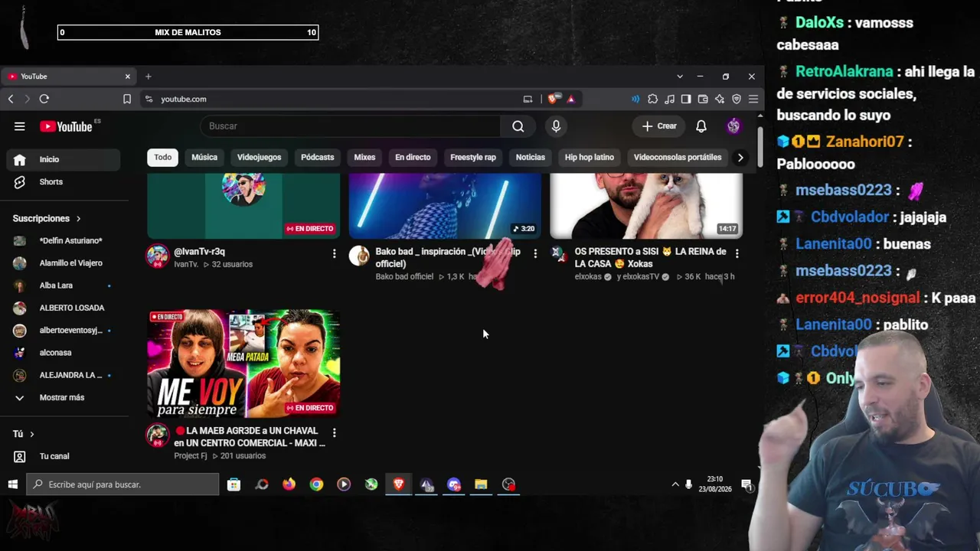Select the En directo filter chip
Viewport: 980px width, 551px height.
[413, 158]
